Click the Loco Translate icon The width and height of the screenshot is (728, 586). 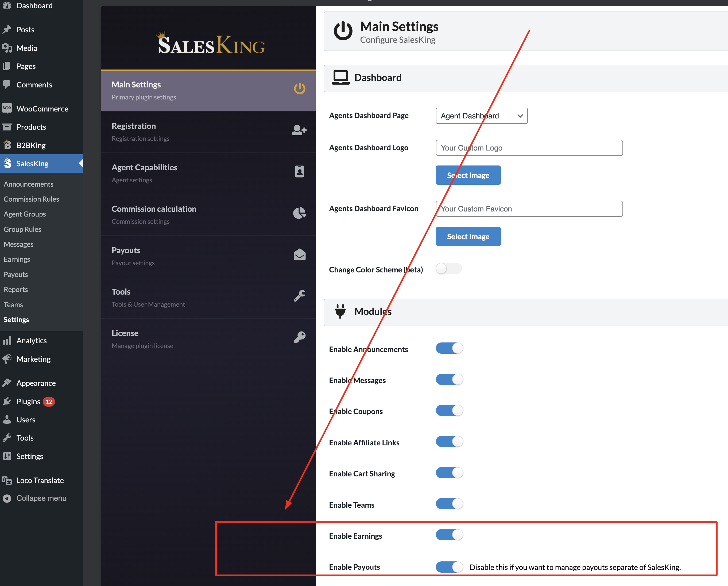7,480
